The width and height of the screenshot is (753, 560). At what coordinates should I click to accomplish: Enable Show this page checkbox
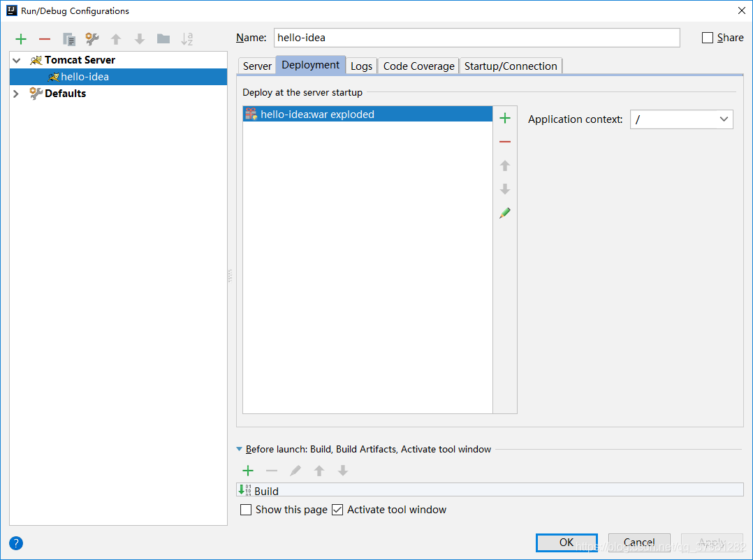pos(246,510)
